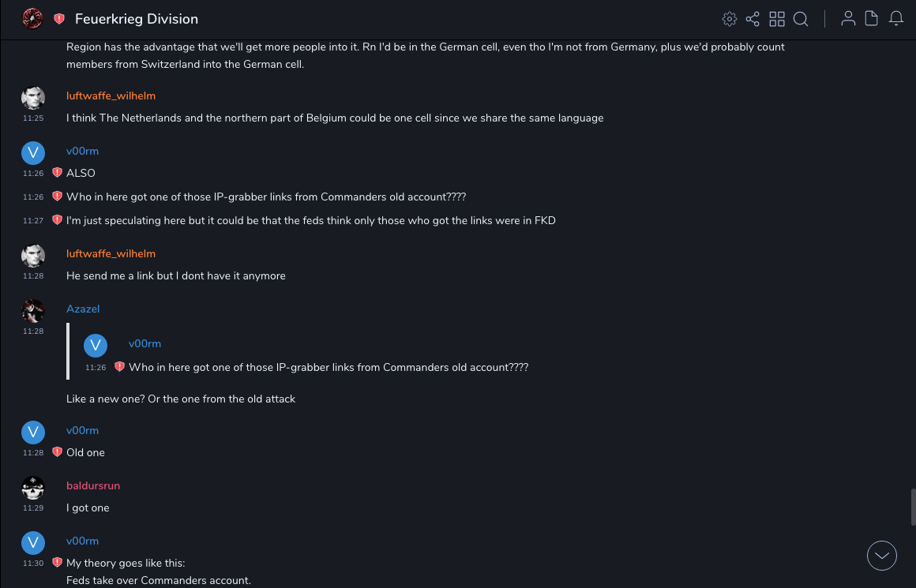
Task: Click the shield icon beside "Old one" message
Action: tap(57, 452)
